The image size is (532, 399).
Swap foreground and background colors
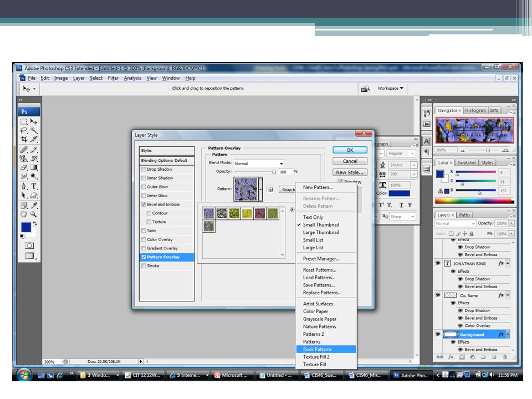tap(34, 223)
